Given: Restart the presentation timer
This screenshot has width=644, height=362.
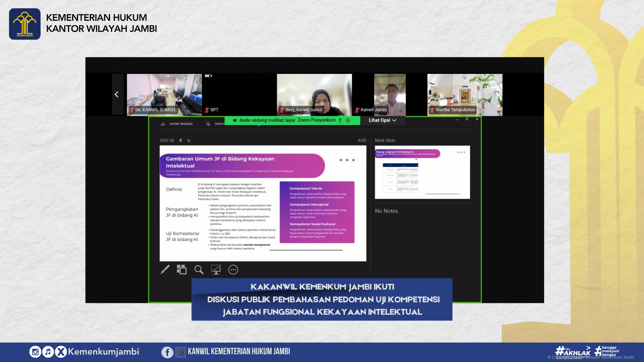Looking at the screenshot, I should pos(189,140).
